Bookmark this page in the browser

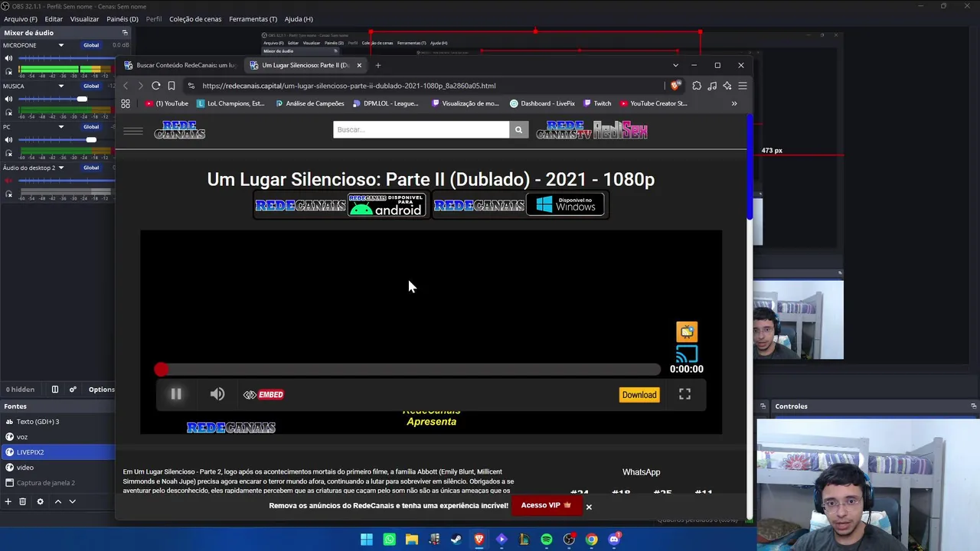pos(171,86)
